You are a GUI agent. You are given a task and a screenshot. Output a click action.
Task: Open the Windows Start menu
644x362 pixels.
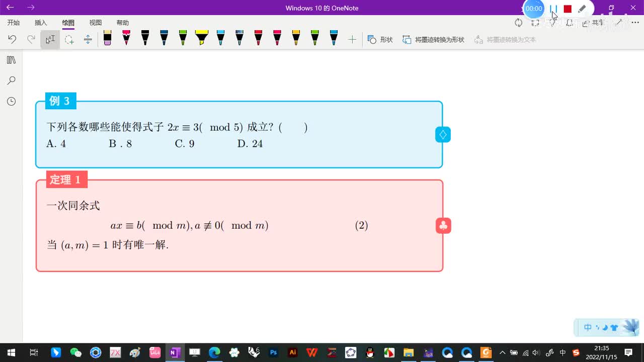point(11,352)
